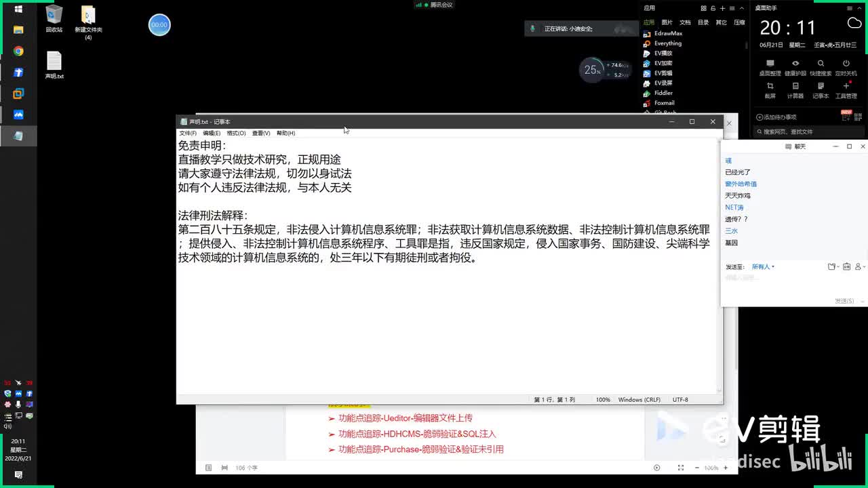Click the Windows Start button
Viewport: 868px width, 488px height.
pyautogui.click(x=18, y=9)
